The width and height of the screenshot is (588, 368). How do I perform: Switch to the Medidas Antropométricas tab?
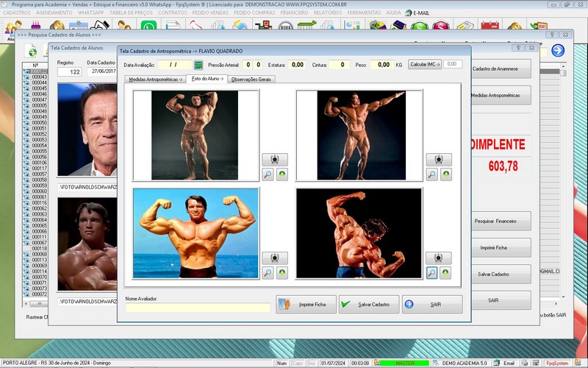click(155, 79)
